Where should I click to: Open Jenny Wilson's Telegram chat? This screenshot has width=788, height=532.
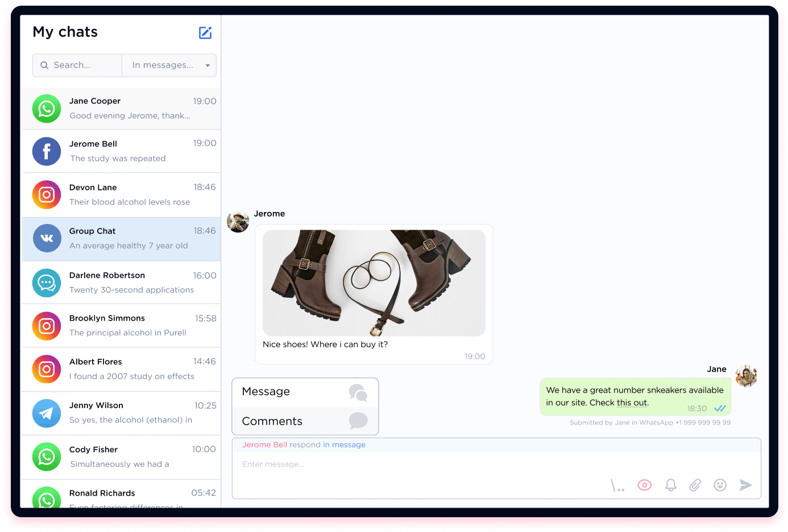pos(121,413)
